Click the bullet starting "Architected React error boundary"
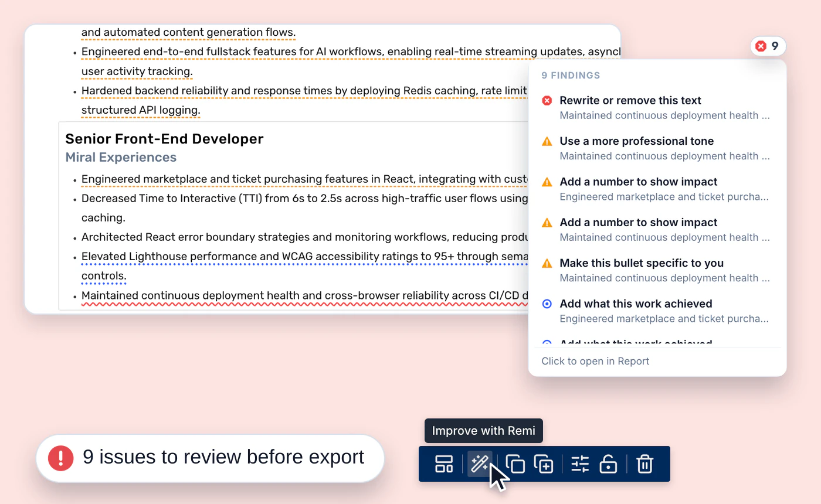821x504 pixels. pos(305,237)
